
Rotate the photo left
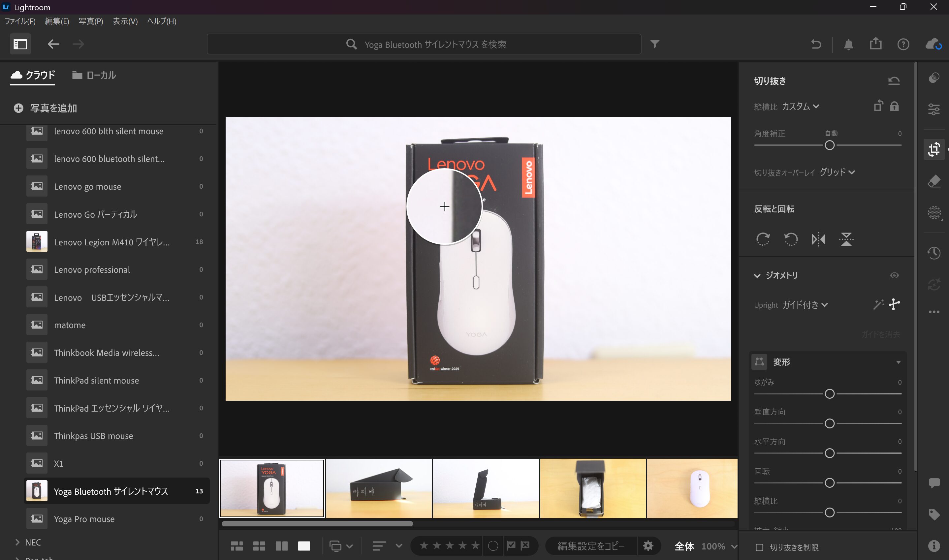pyautogui.click(x=791, y=239)
